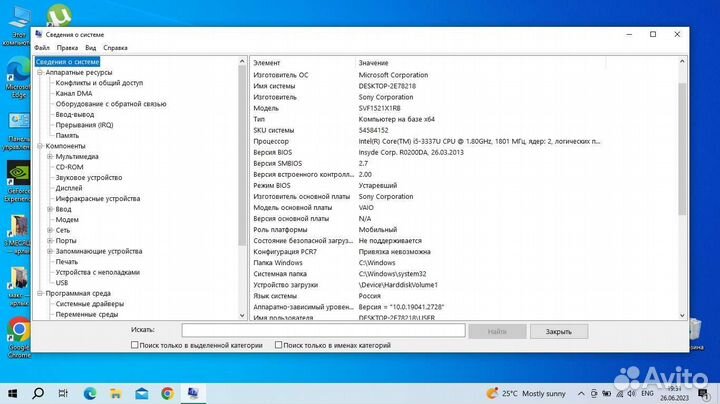Select Звуковое устройство tree item

pos(89,178)
